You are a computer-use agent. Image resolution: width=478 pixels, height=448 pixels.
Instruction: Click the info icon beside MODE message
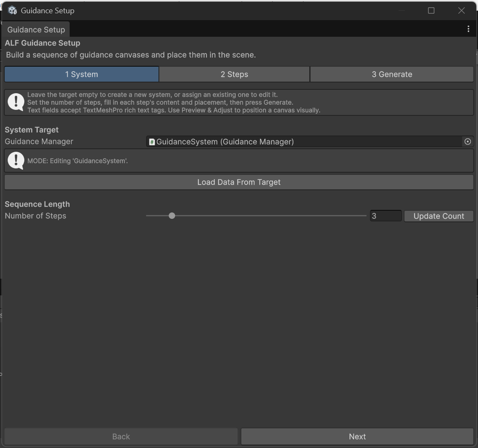pos(16,160)
